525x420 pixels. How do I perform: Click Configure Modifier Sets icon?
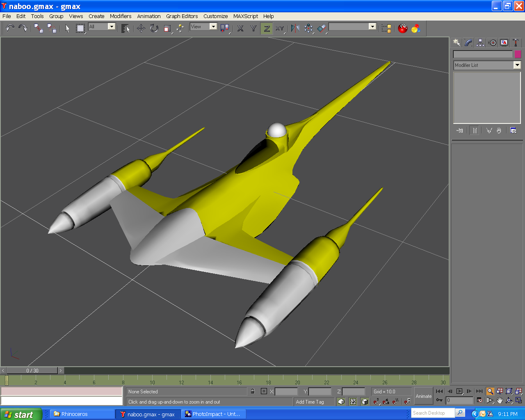tap(513, 130)
